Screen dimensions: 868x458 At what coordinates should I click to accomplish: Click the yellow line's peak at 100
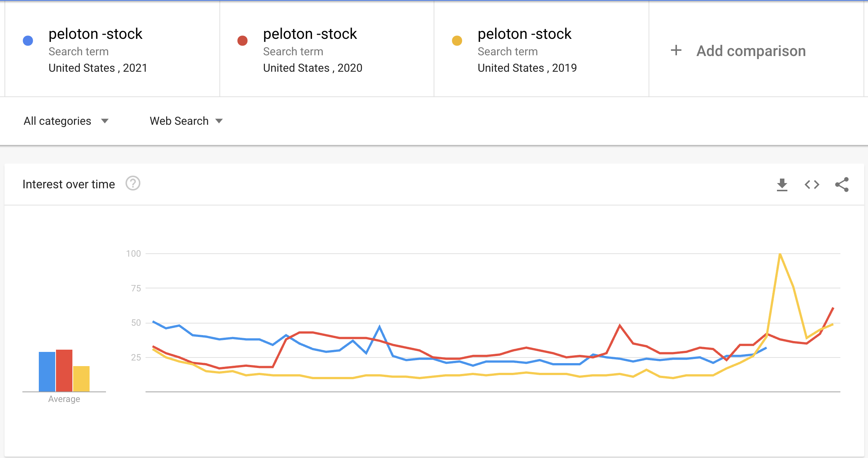click(x=780, y=254)
